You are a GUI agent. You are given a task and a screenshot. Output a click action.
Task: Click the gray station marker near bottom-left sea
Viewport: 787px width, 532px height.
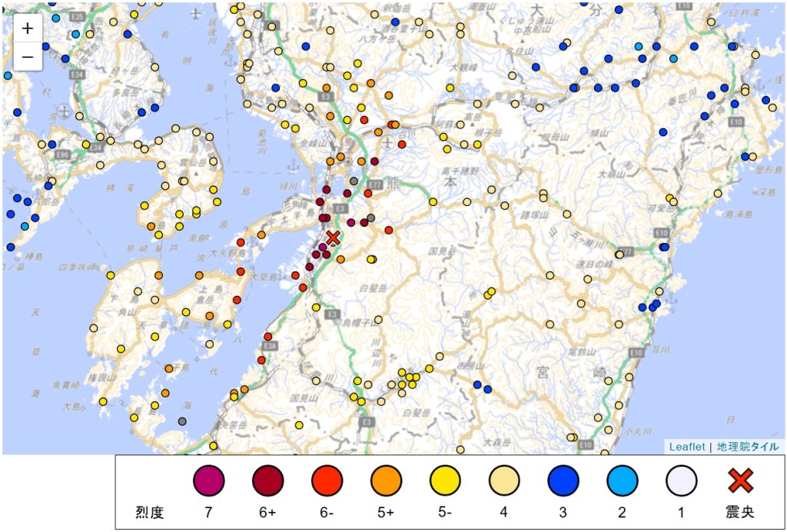182,421
